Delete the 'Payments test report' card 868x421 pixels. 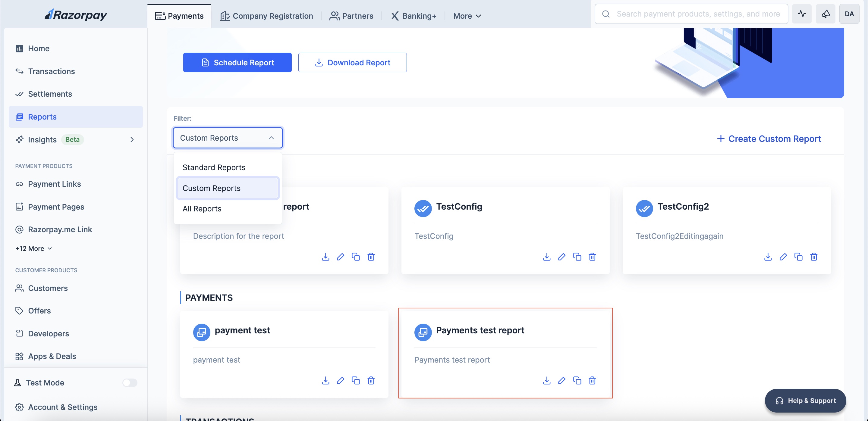tap(592, 381)
